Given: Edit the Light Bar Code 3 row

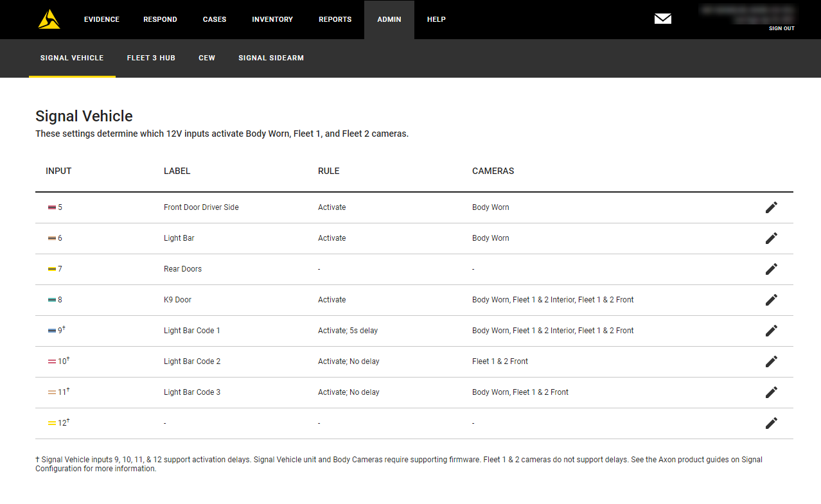Looking at the screenshot, I should point(772,392).
